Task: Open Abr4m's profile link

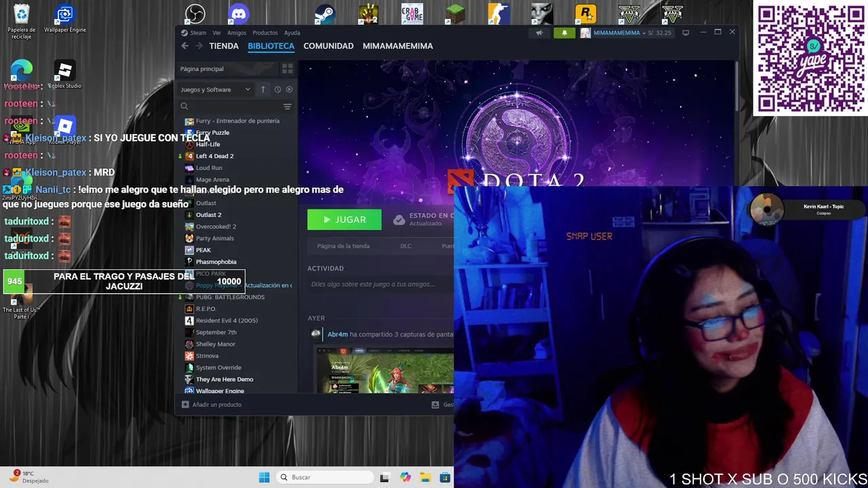Action: 338,334
